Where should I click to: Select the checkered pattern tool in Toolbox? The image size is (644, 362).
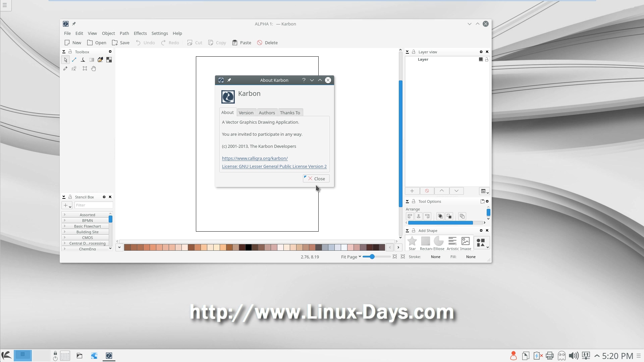pyautogui.click(x=109, y=60)
